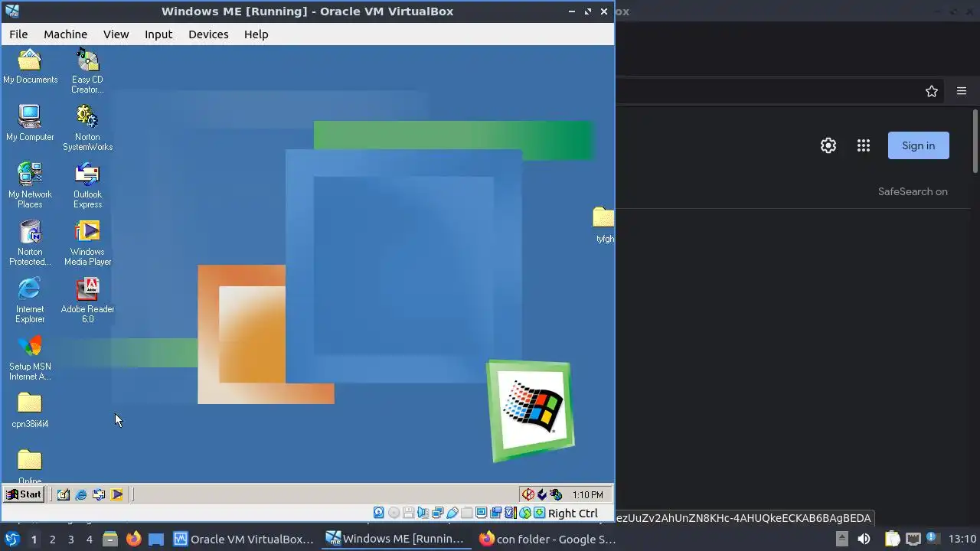Click the Windows ME tray clock
This screenshot has height=551, width=980.
(x=588, y=495)
